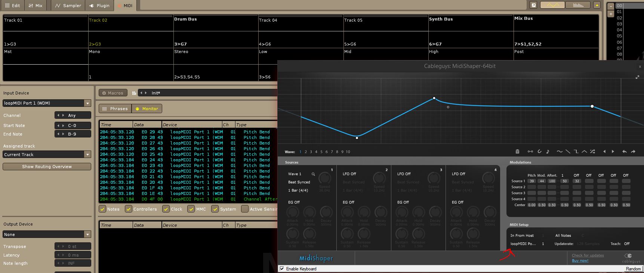Select the sine wave preset shape
This screenshot has height=273, width=644.
tap(559, 152)
